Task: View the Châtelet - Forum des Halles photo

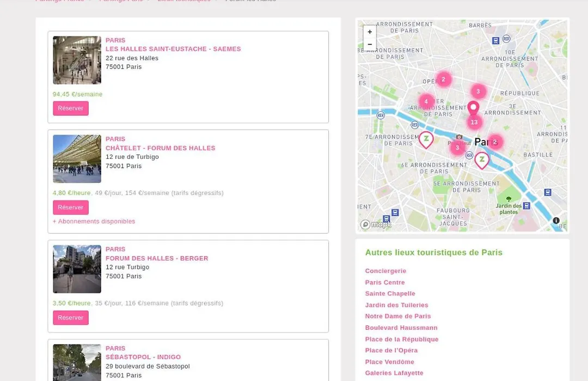Action: 77,159
